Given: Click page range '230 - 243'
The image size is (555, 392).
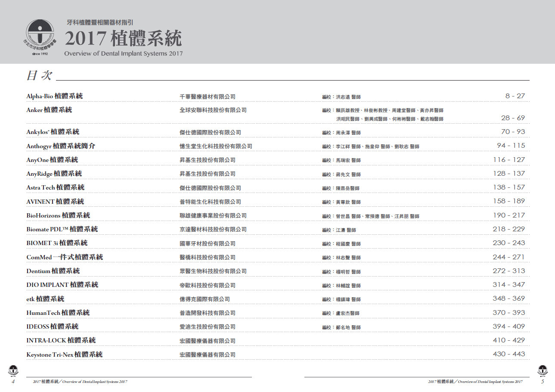Looking at the screenshot, I should coord(509,243).
